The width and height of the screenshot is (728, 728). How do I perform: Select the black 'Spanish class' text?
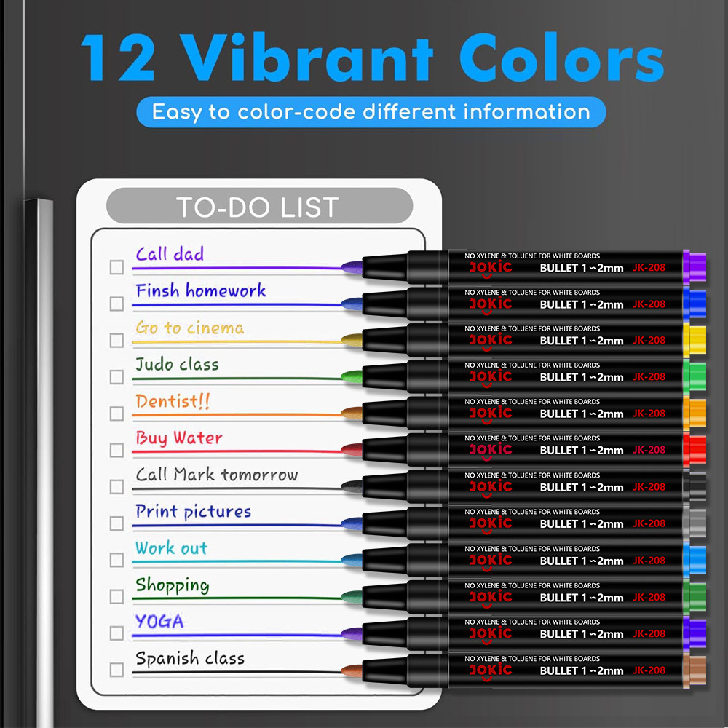coord(190,658)
